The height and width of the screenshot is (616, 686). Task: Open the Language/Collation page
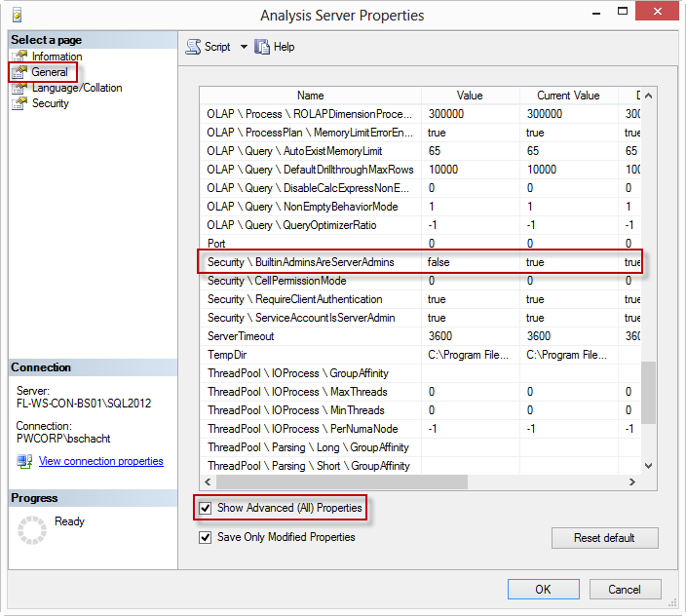coord(77,88)
